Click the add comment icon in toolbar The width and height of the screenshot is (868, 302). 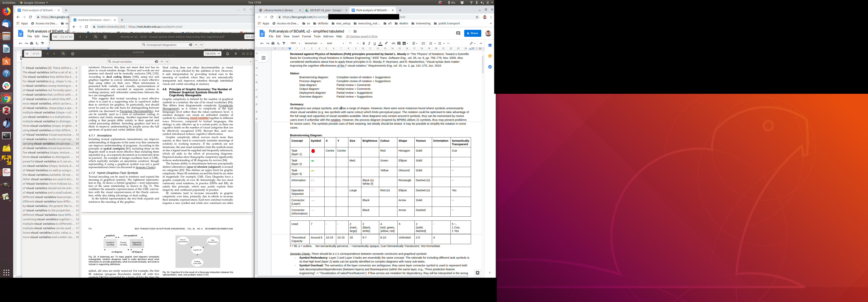pos(399,43)
